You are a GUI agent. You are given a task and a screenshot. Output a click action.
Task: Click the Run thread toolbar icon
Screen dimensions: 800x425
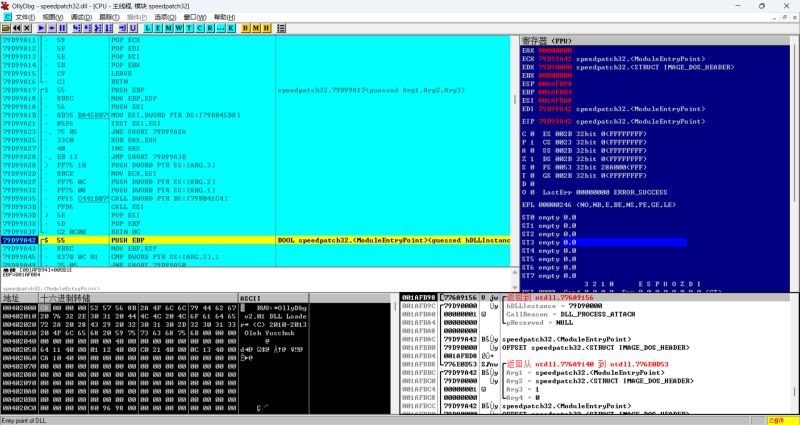coord(52,28)
